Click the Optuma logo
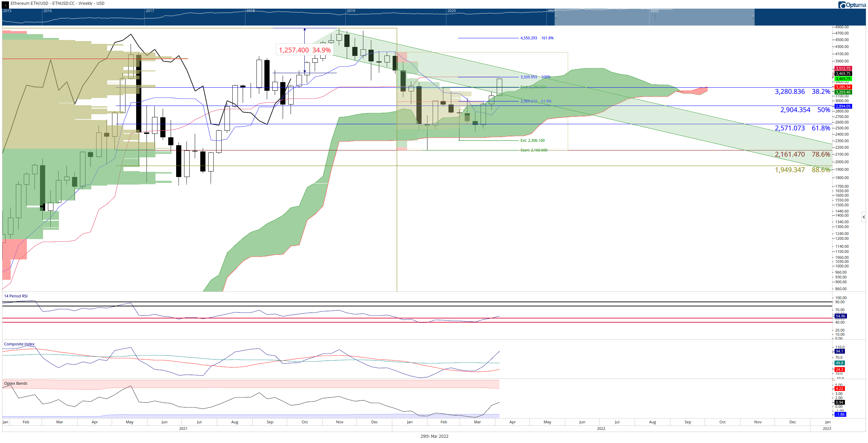This screenshot has width=868, height=443. click(851, 5)
